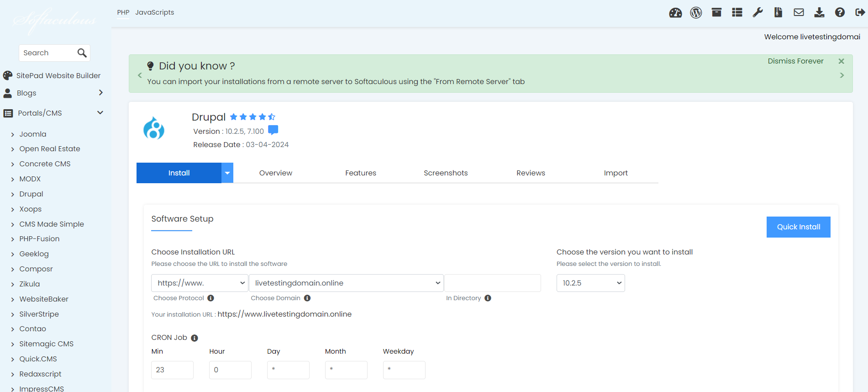The height and width of the screenshot is (392, 868).
Task: Close the Did you know banner
Action: point(841,61)
